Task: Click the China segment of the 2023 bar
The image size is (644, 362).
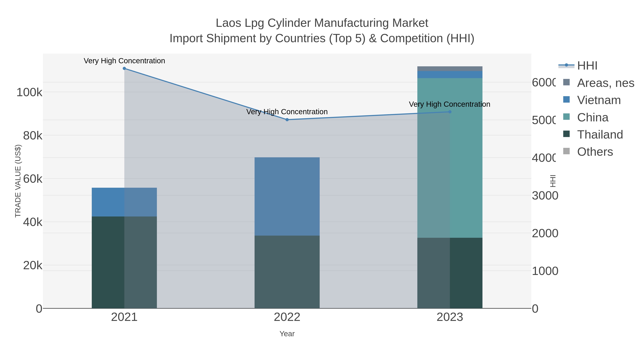Action: pos(450,158)
